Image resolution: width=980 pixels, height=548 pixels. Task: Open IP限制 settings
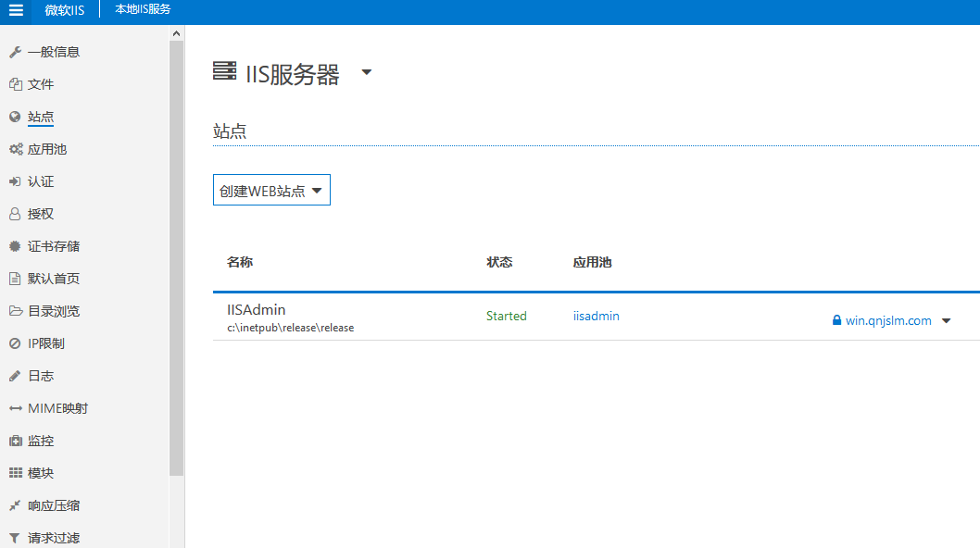tap(46, 343)
